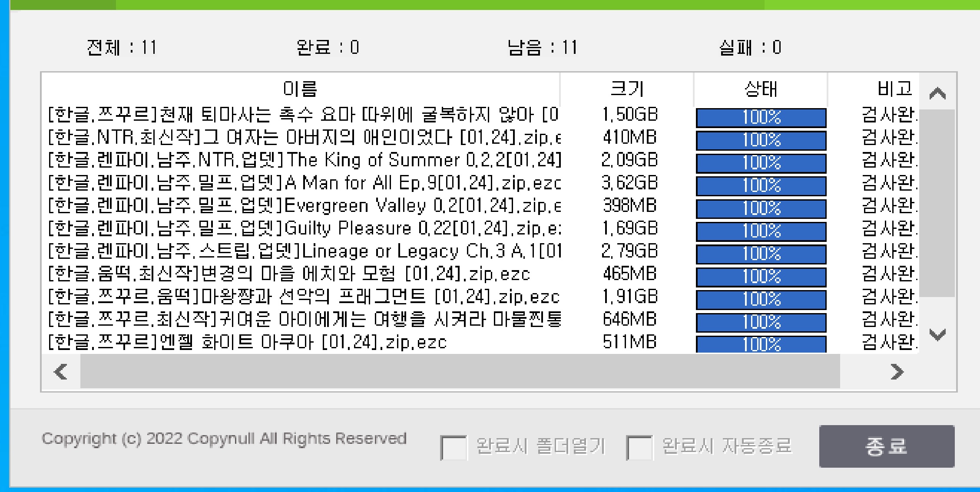Click progress bar of the 511MB file
The image size is (980, 492).
[x=761, y=344]
